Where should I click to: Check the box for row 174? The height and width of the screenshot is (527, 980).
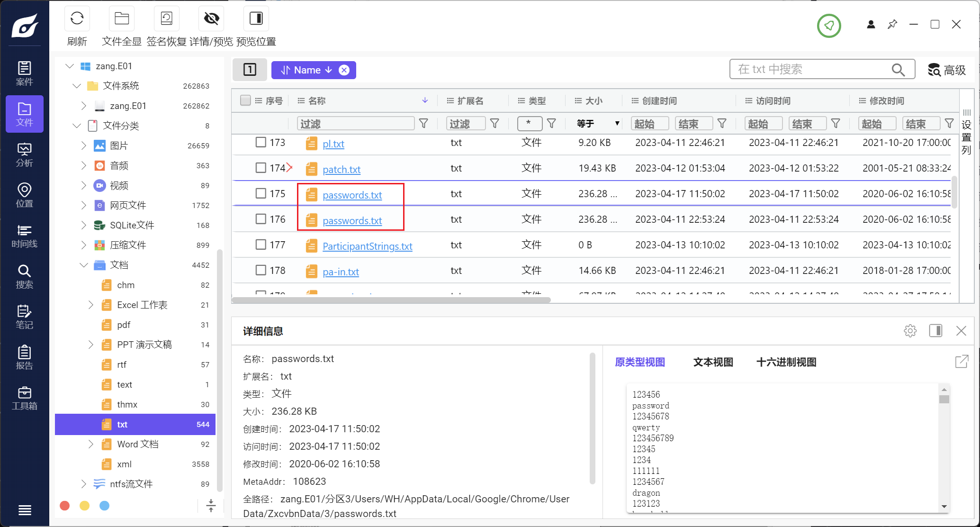(x=261, y=168)
